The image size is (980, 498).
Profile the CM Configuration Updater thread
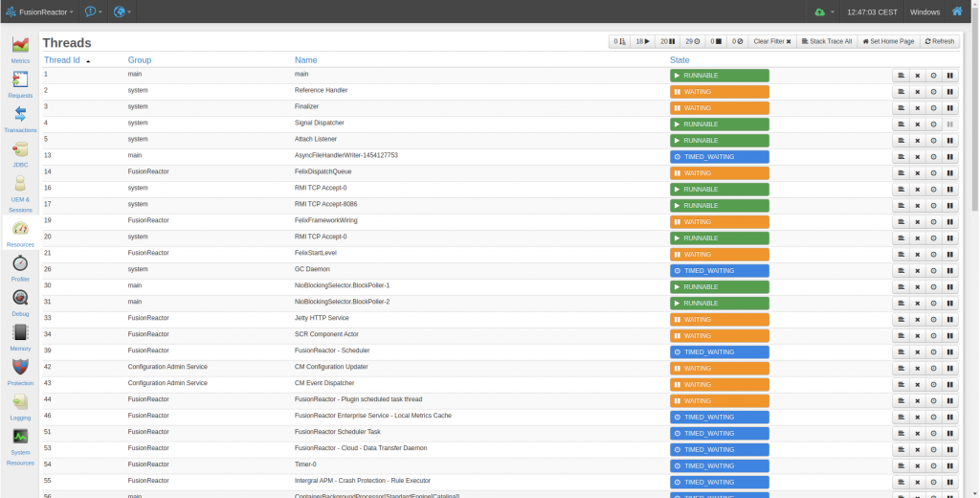pyautogui.click(x=933, y=369)
